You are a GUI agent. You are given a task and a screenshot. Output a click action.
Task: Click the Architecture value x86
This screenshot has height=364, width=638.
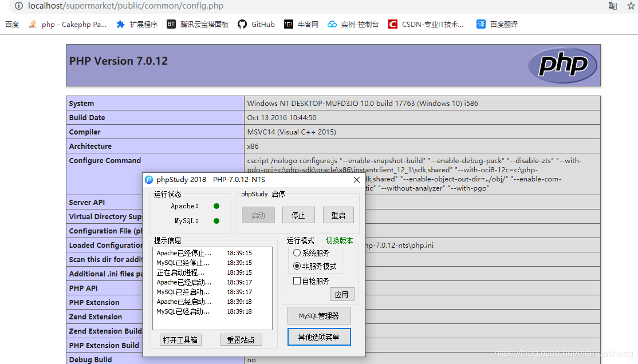pos(253,146)
